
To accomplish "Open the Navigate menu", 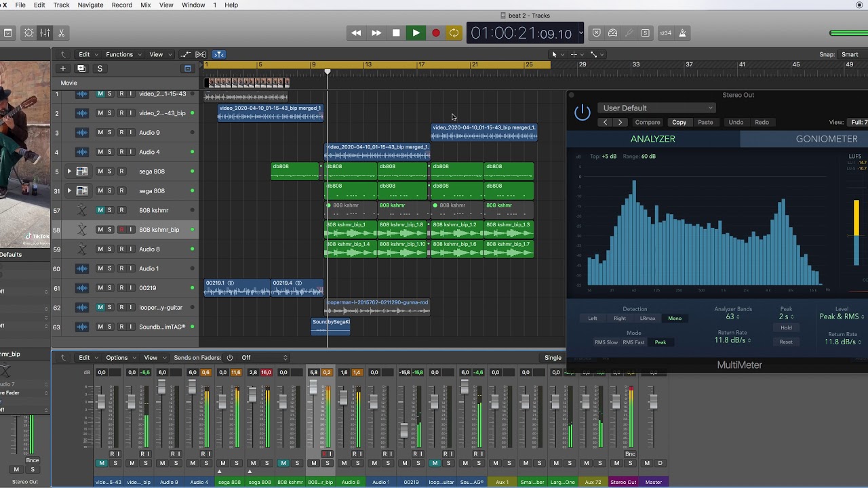I will tap(90, 5).
